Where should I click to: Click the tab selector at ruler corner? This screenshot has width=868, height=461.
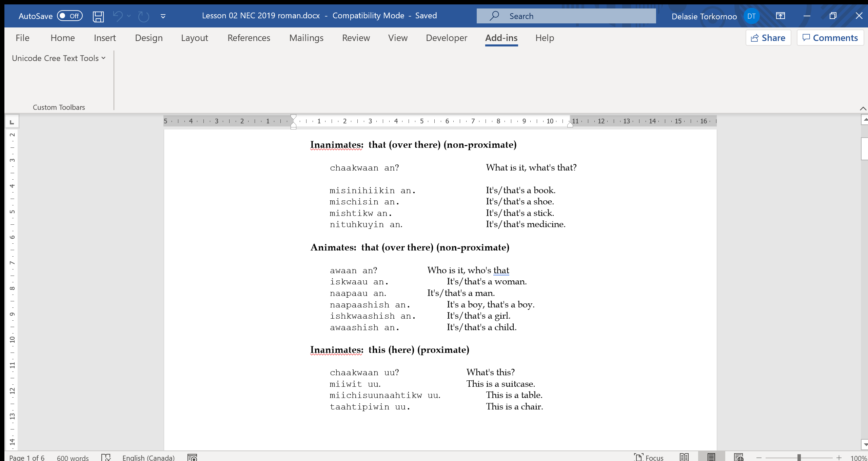[12, 122]
